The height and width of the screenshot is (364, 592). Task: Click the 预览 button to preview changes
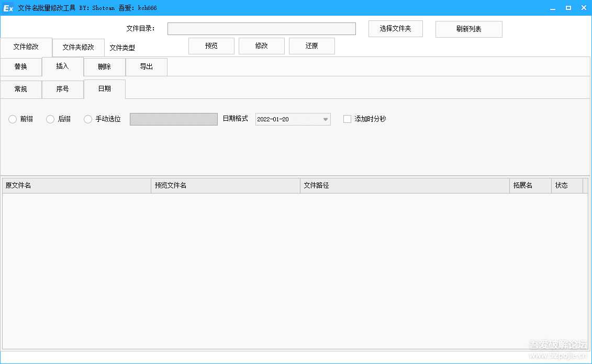(x=211, y=45)
